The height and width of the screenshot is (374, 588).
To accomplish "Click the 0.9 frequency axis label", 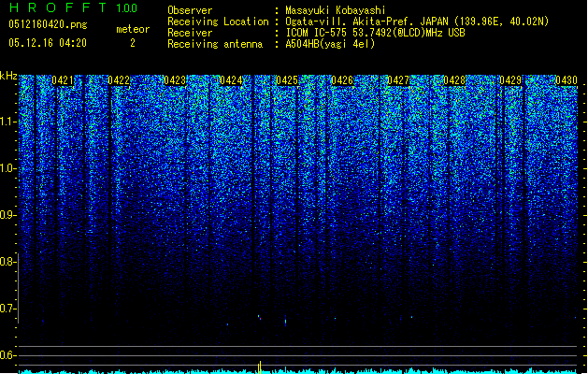I will coord(7,215).
